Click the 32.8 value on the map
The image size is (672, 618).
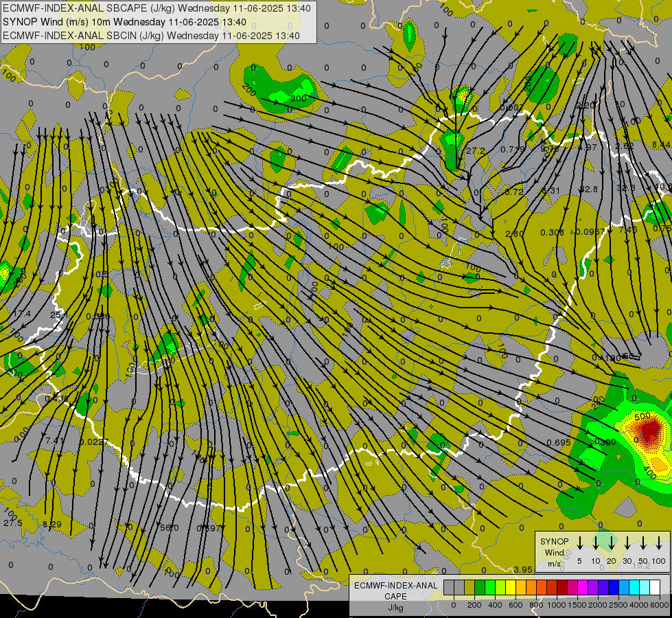[x=588, y=189]
